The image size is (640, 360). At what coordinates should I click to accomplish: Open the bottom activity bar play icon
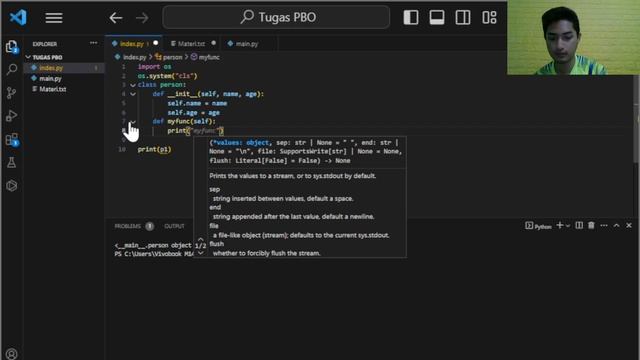click(12, 186)
